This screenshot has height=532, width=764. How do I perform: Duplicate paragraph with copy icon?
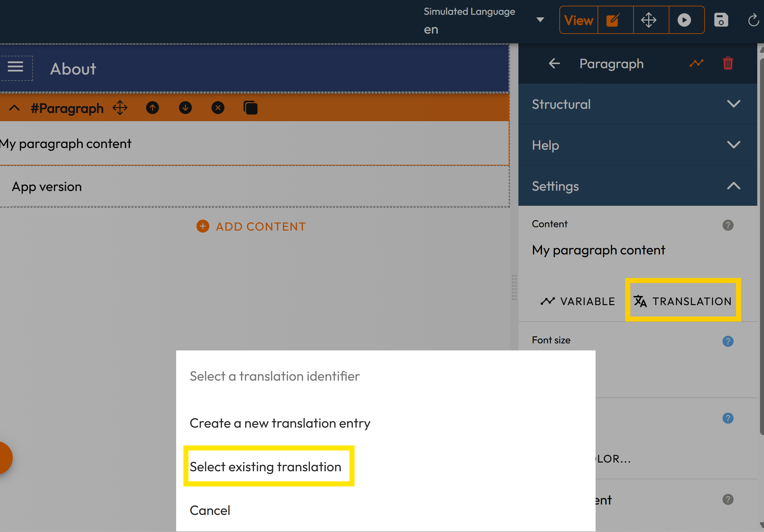pyautogui.click(x=250, y=108)
